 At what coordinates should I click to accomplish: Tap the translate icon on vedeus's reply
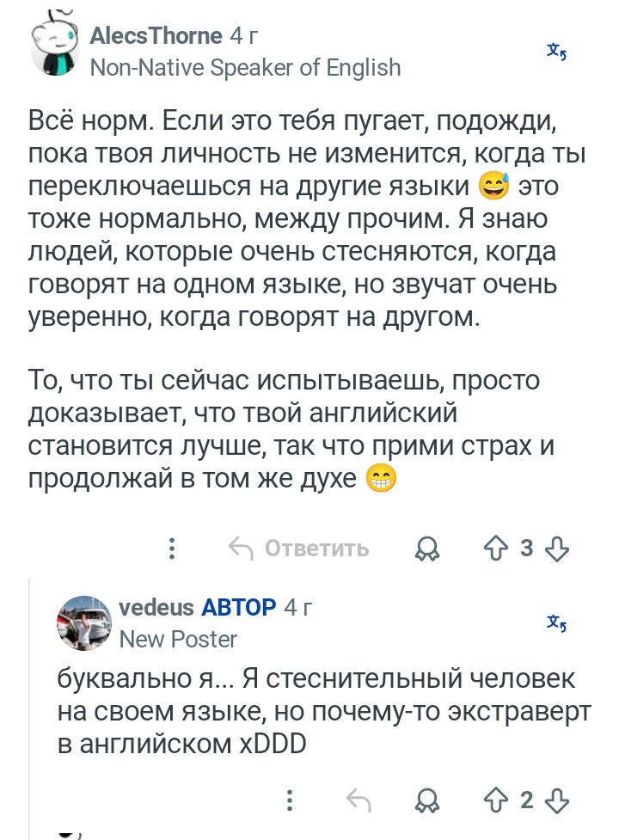[557, 623]
